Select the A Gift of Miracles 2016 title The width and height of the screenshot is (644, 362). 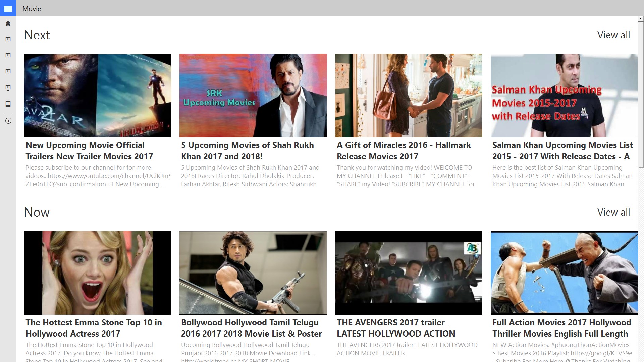click(404, 151)
